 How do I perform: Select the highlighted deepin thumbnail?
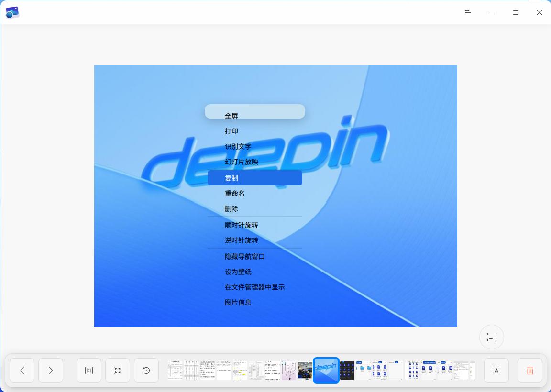point(326,370)
